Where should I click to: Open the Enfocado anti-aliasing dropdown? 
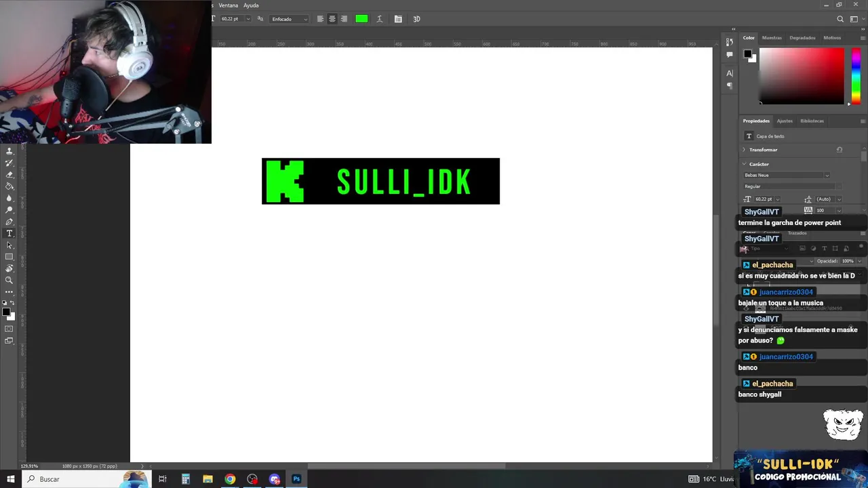point(290,19)
